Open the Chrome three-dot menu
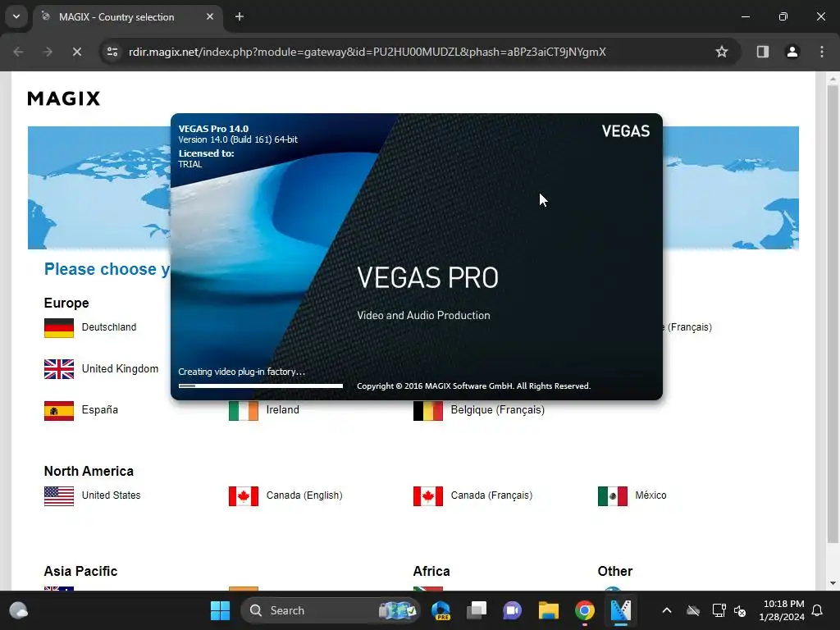 pos(822,52)
